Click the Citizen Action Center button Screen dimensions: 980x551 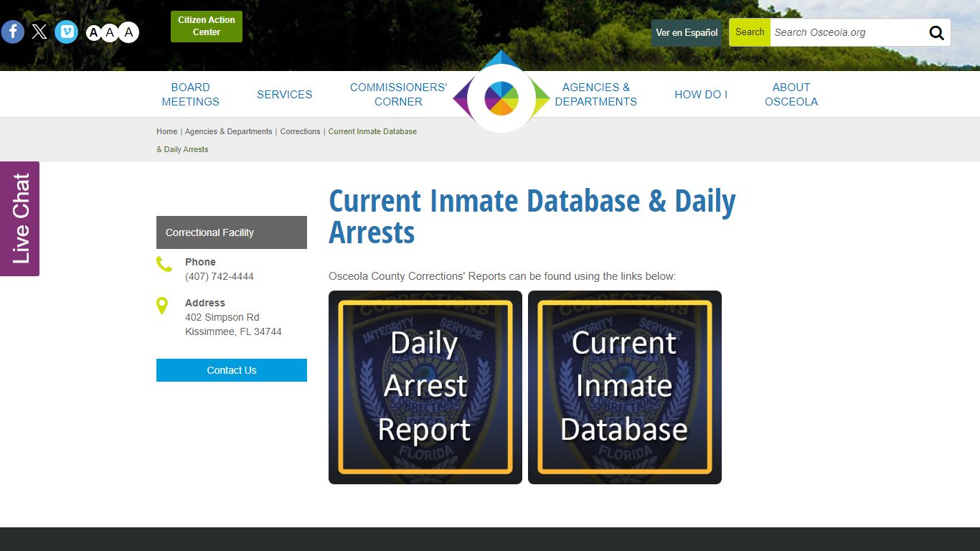pos(206,26)
